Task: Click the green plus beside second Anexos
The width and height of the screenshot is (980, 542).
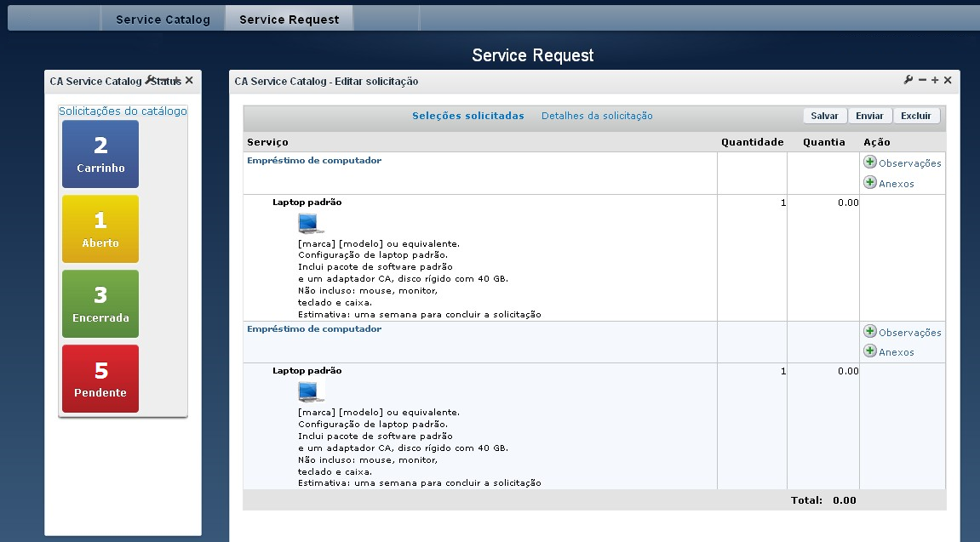Action: click(x=869, y=351)
